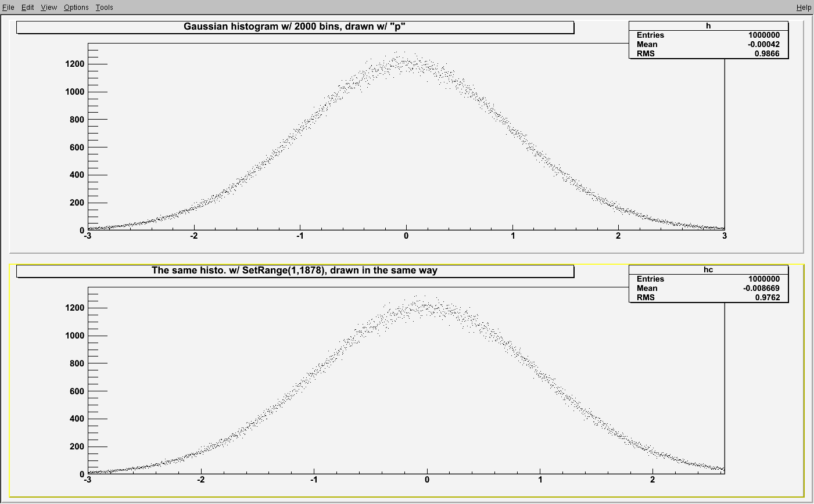Open the File menu
The image size is (814, 504).
coord(8,8)
